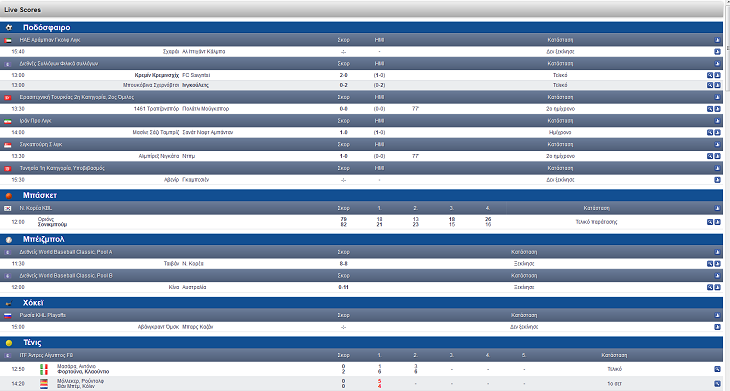The height and width of the screenshot is (391, 730).
Task: Toggle the World Baseball Classic Pool A header icon
Action: tap(717, 252)
